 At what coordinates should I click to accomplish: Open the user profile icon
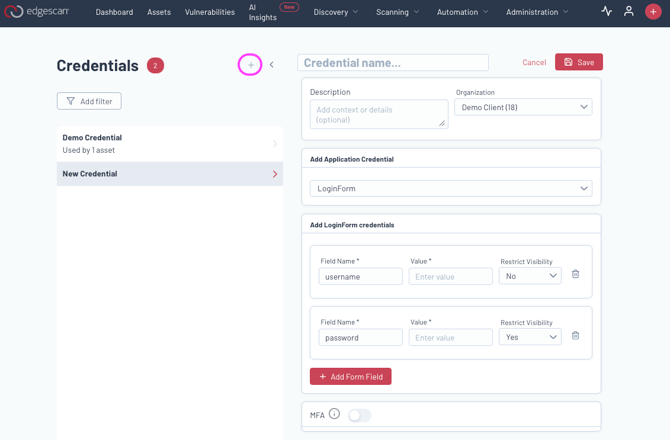[x=629, y=12]
